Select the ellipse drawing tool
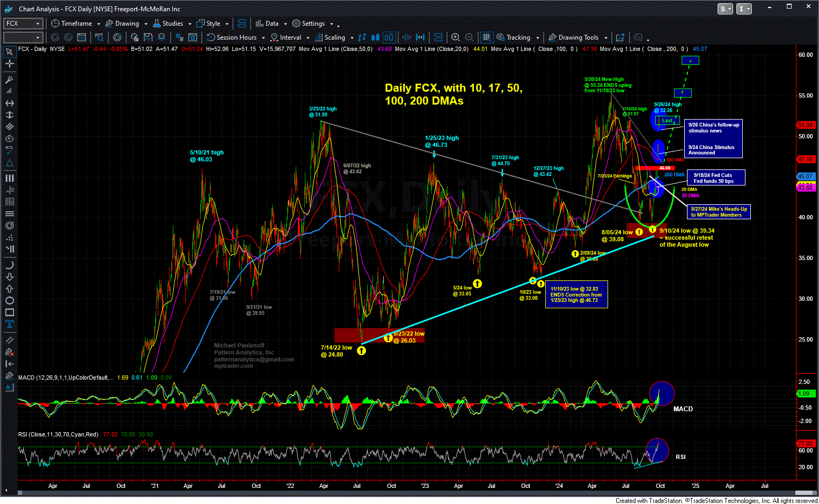The image size is (819, 504). [x=9, y=300]
